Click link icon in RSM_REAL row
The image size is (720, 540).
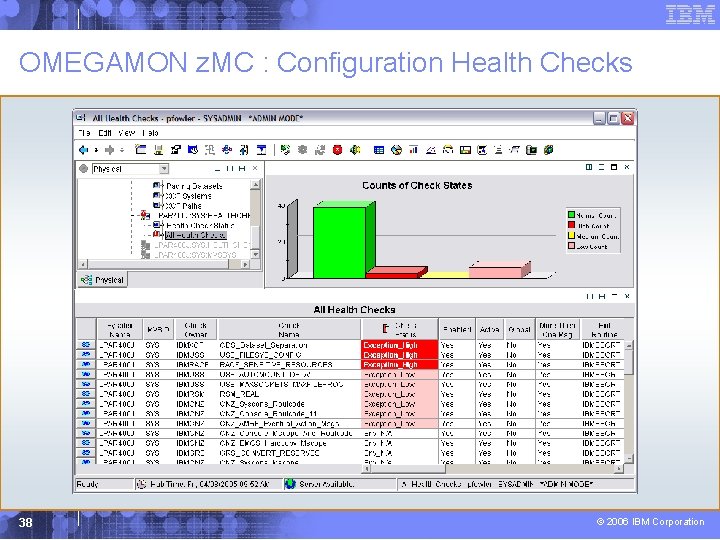click(86, 394)
